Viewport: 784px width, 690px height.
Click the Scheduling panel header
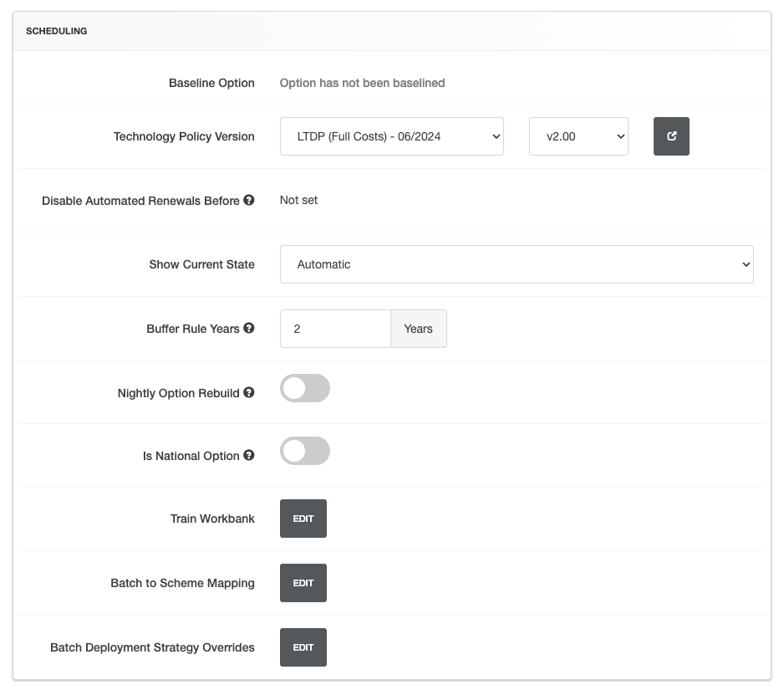(x=391, y=31)
